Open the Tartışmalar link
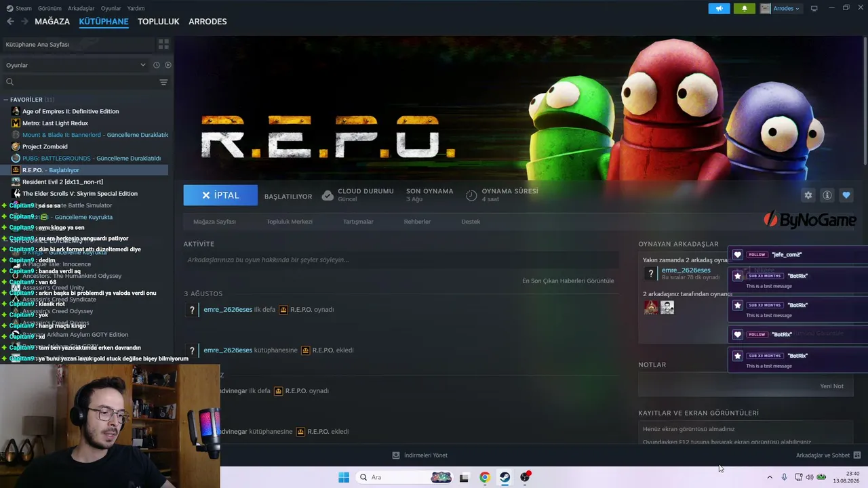868x488 pixels. 358,222
